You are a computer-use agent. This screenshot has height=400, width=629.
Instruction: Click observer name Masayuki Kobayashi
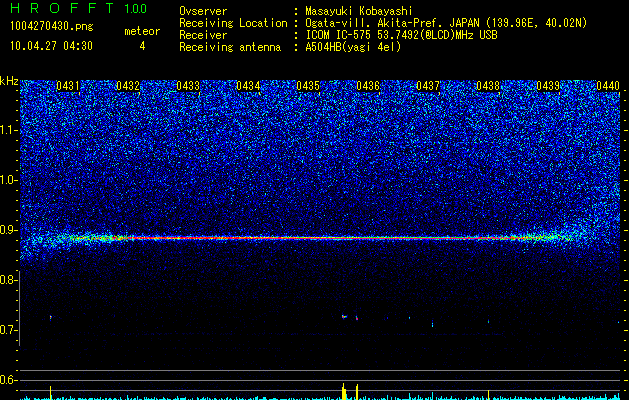[359, 11]
